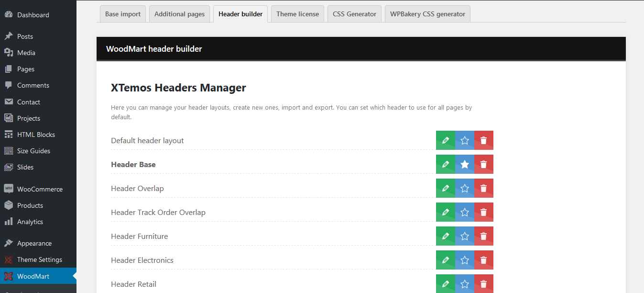Screen dimensions: 644x293
Task: Delete the Default header layout
Action: tap(484, 140)
